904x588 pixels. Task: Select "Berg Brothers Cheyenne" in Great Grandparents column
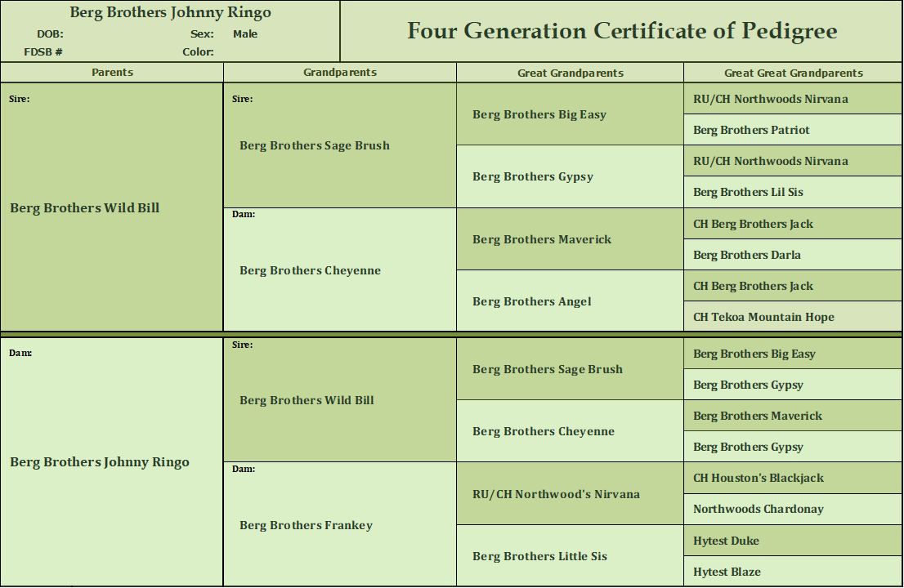544,431
